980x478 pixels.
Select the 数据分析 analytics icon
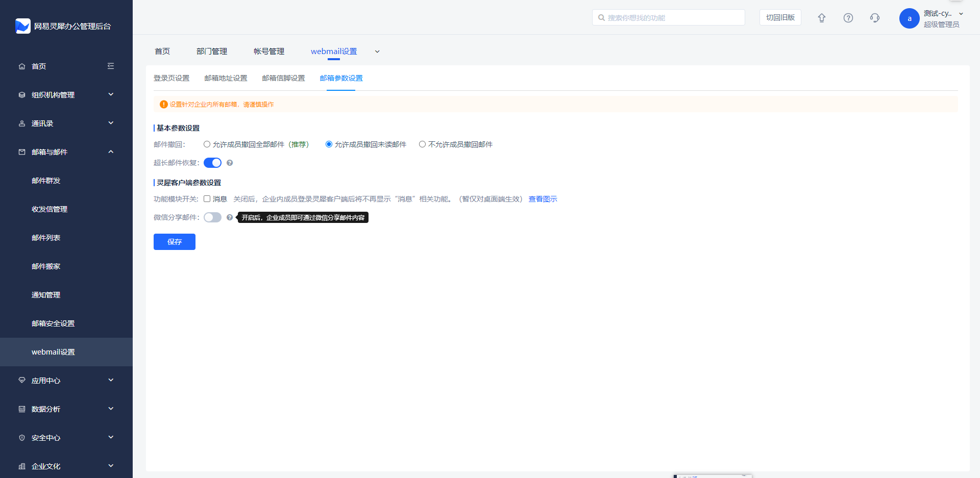point(21,409)
